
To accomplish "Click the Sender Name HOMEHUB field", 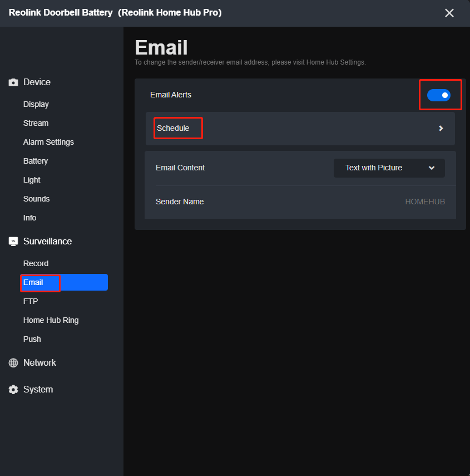I will (x=425, y=202).
